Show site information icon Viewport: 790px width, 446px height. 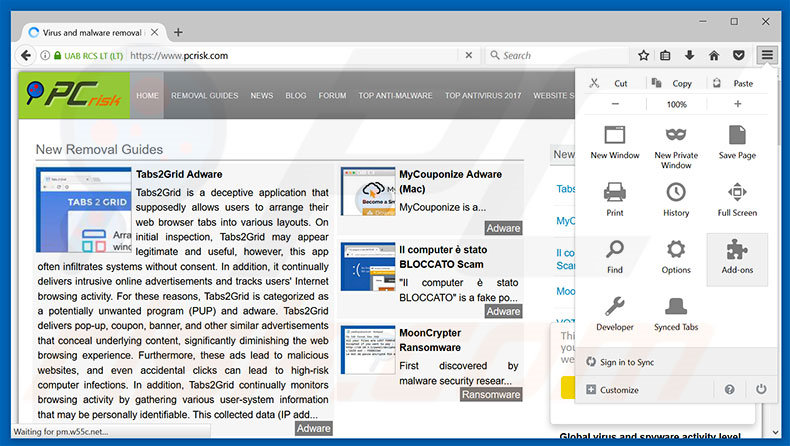45,55
